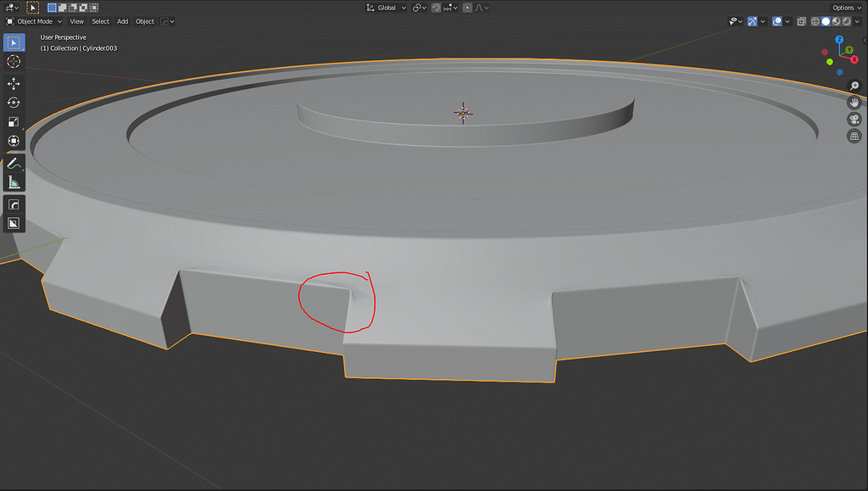Select the Measure ruler tool
Image resolution: width=868 pixels, height=491 pixels.
(x=14, y=182)
